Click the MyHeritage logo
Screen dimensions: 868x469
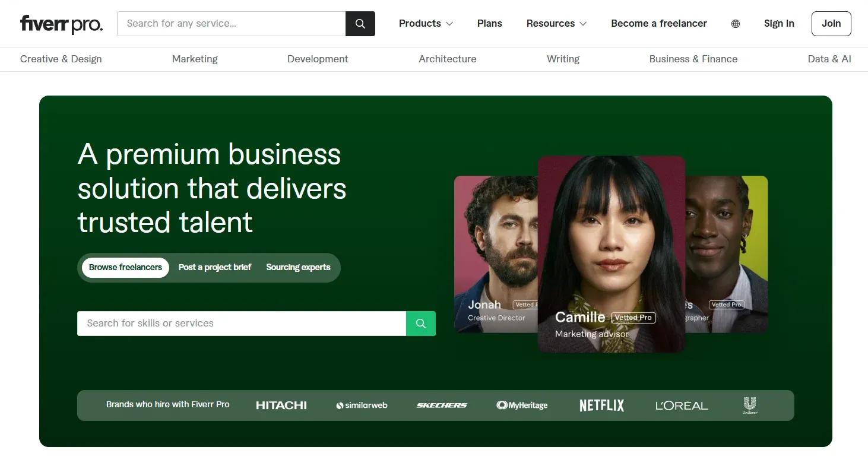(522, 405)
